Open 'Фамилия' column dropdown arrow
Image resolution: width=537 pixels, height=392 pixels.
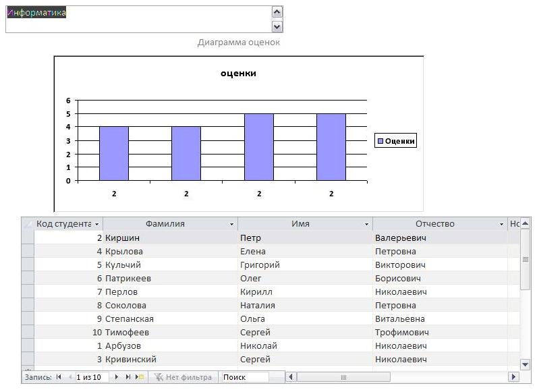(x=231, y=224)
